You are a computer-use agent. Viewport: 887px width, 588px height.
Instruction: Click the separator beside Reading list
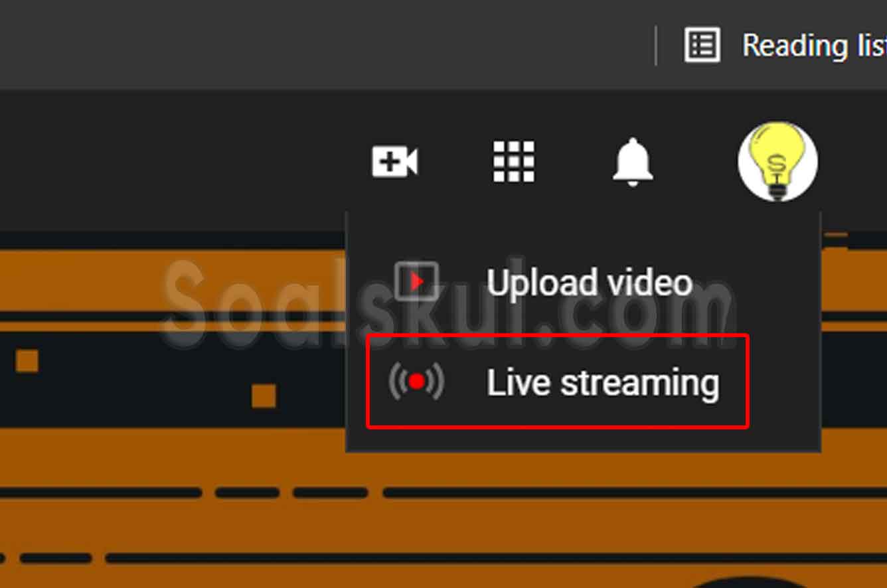click(656, 46)
